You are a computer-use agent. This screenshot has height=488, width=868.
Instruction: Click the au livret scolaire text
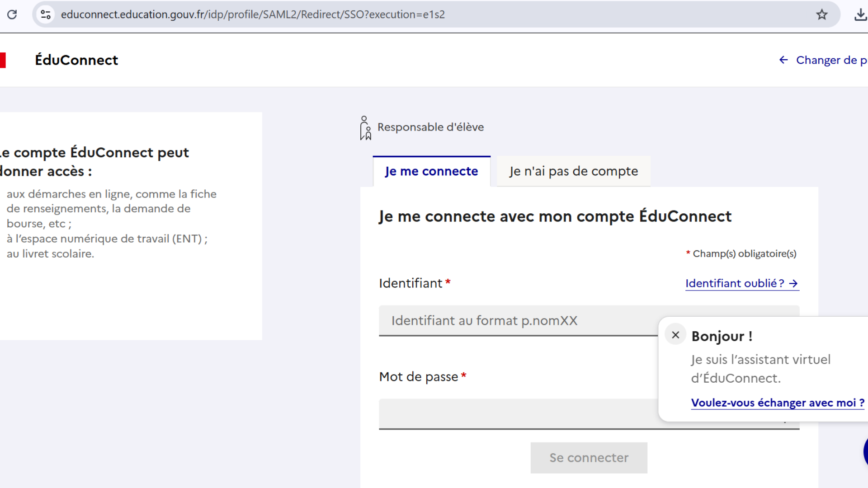[50, 254]
